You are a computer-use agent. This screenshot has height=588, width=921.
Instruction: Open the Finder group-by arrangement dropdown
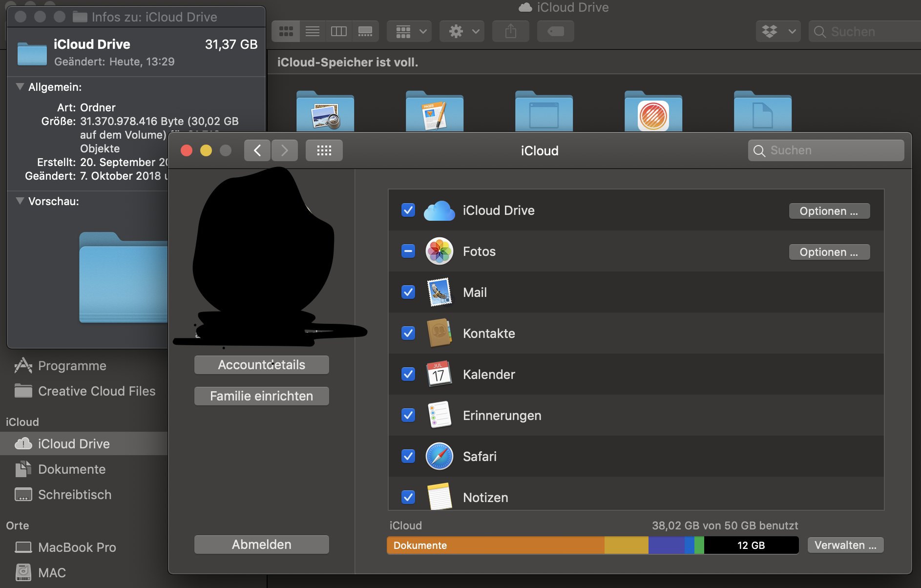point(409,32)
